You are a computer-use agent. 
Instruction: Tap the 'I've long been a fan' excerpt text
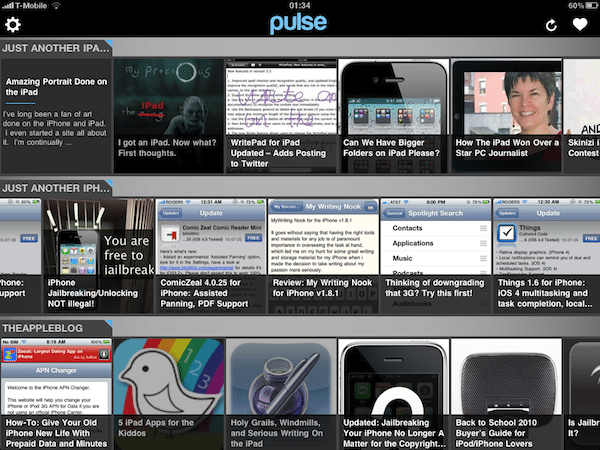(x=55, y=128)
